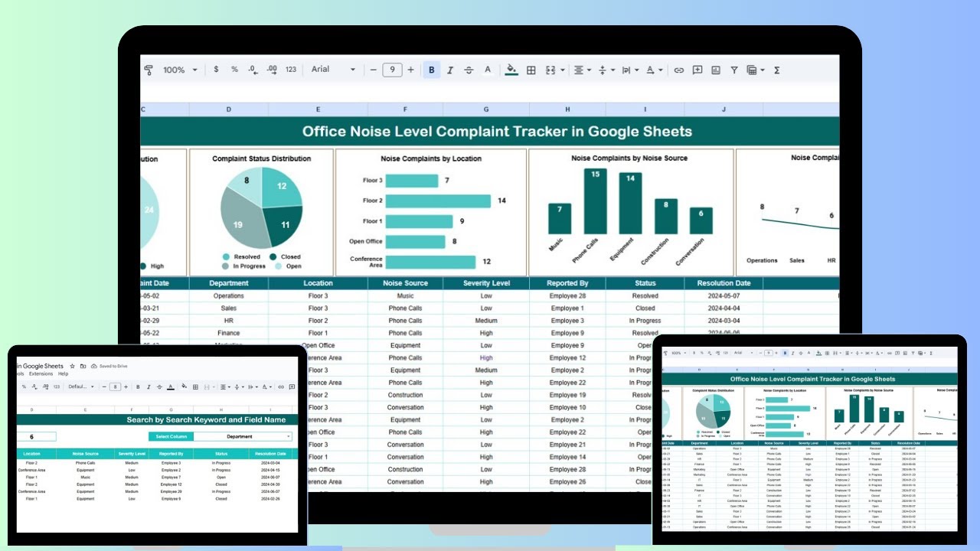Open the text wrapping dropdown on the monitor
The image size is (980, 551).
629,70
